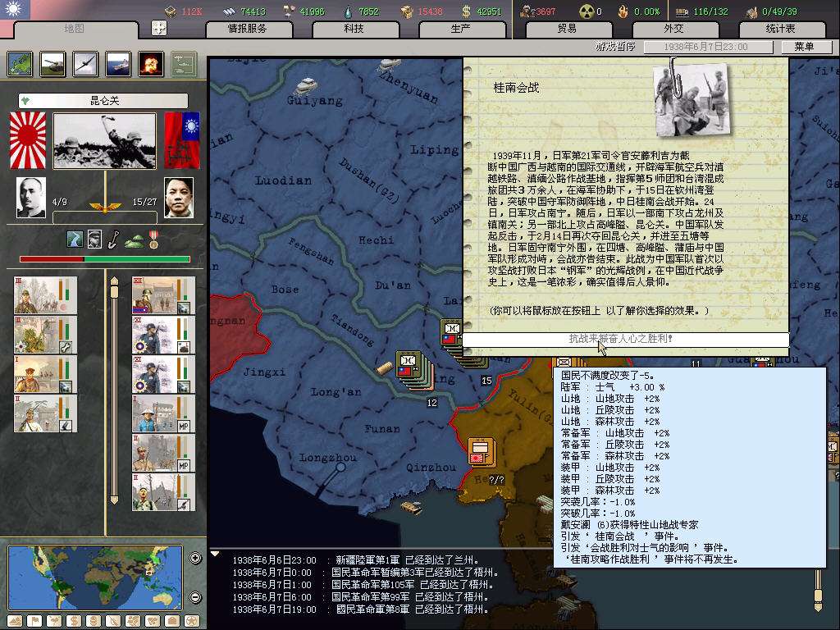The width and height of the screenshot is (840, 630).
Task: Click the ship sprite off Qinzhou coast
Action: pos(411,507)
